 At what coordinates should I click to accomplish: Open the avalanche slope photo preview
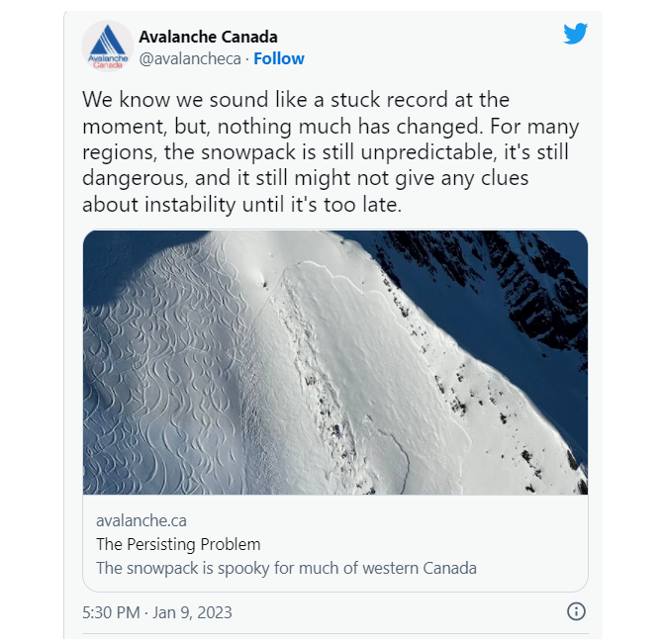335,363
